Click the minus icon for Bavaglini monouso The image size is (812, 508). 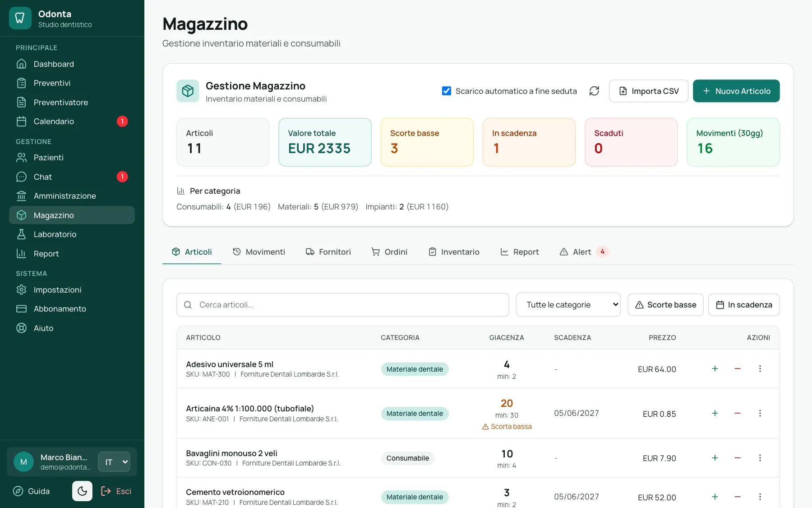738,458
